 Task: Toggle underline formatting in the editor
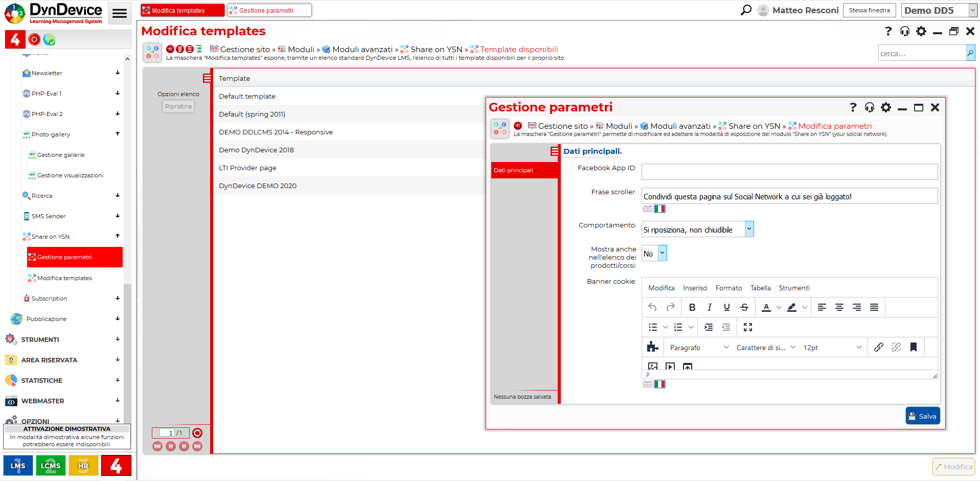(726, 307)
